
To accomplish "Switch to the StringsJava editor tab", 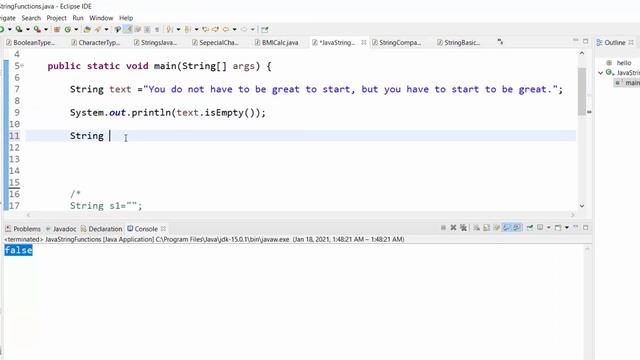I will pos(155,42).
